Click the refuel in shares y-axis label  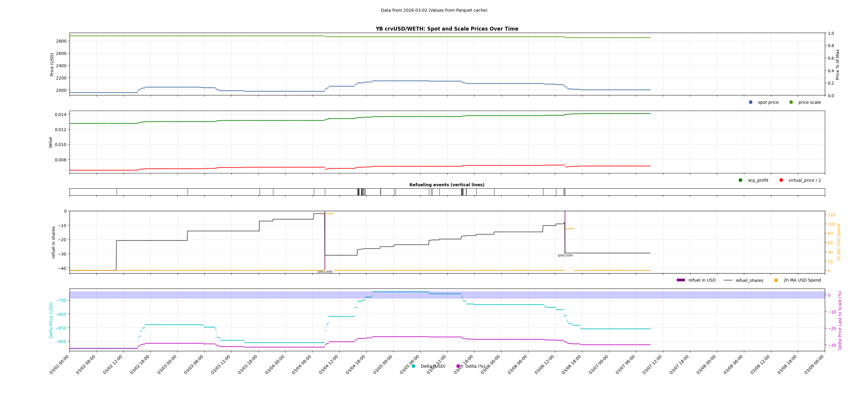(53, 242)
